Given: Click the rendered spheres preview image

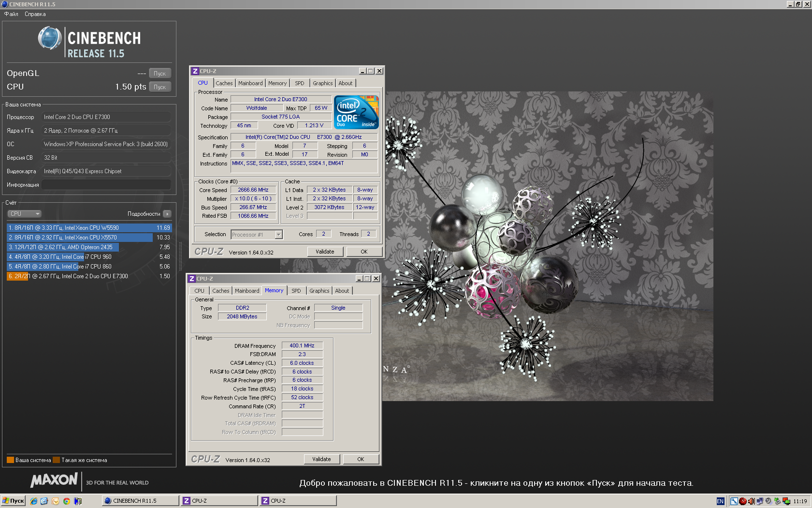Looking at the screenshot, I should click(548, 246).
